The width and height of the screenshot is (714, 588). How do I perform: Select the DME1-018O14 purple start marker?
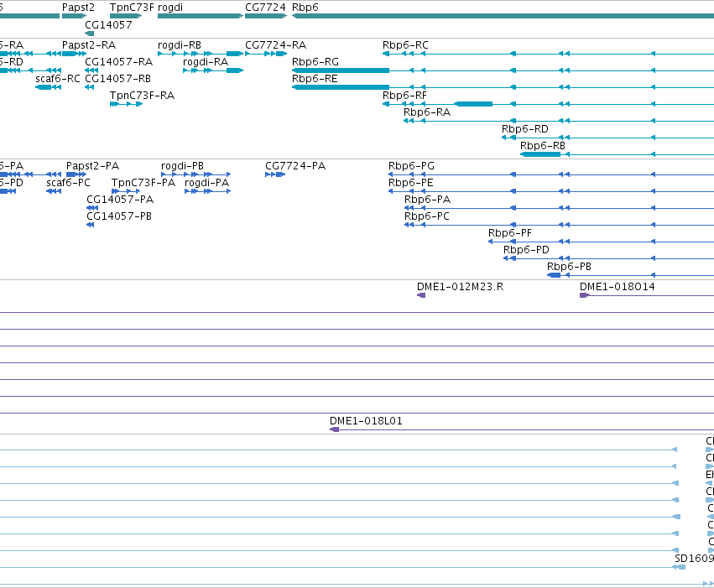coord(585,296)
